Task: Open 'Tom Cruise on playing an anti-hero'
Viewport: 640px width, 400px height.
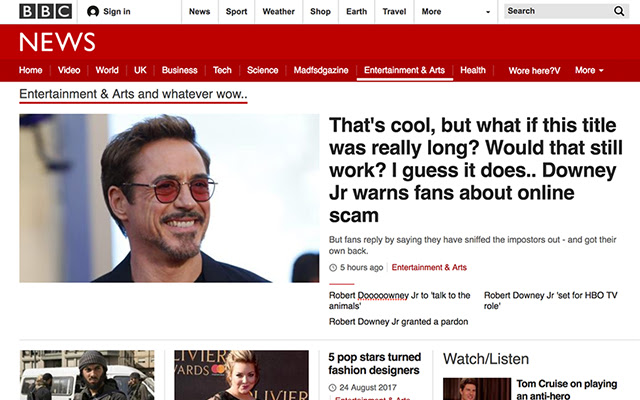Action: (567, 389)
